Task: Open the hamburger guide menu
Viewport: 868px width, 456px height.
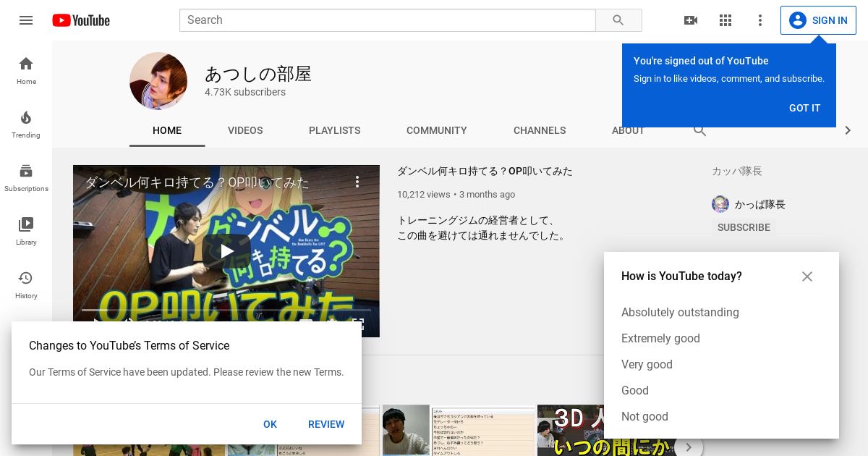Action: (26, 20)
